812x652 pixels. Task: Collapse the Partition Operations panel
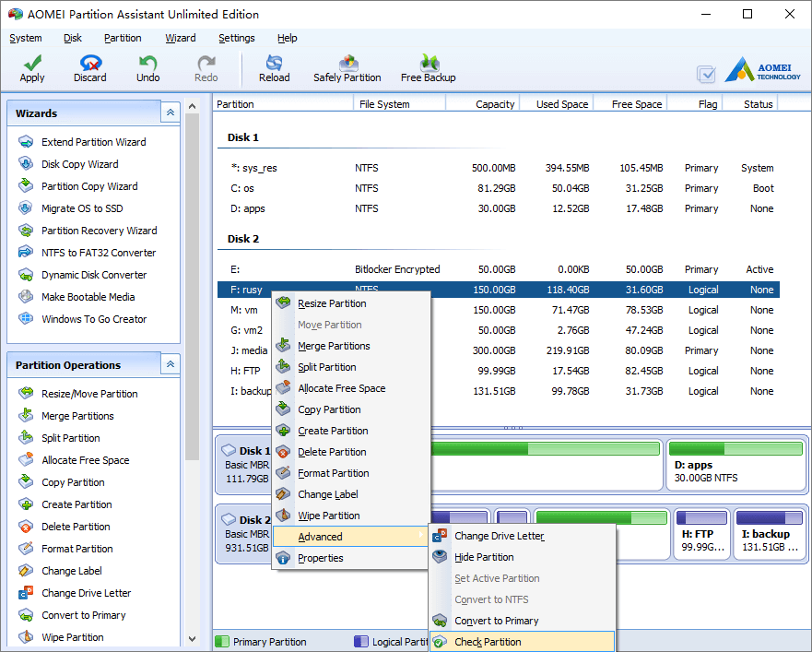click(x=170, y=364)
